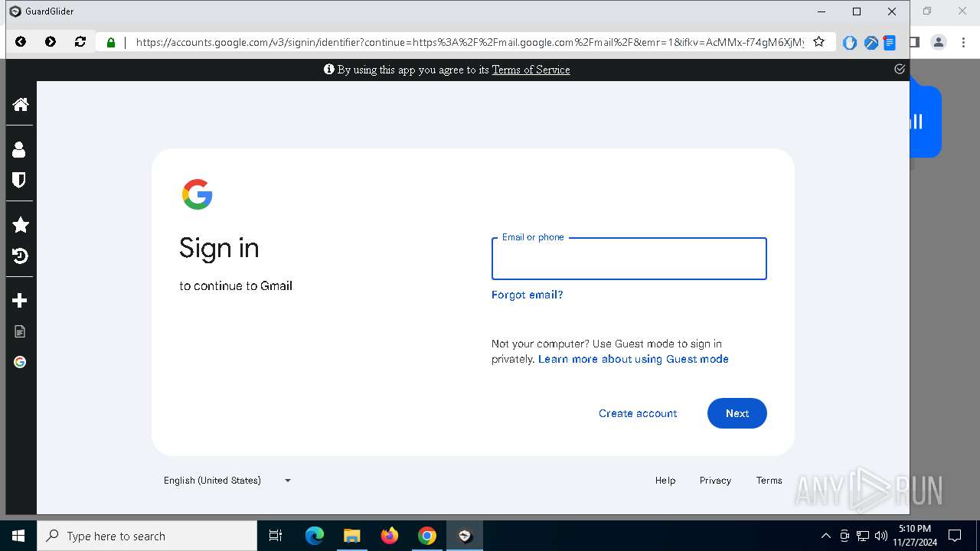Open the favorites star in sidebar
This screenshot has height=551, width=980.
(21, 225)
